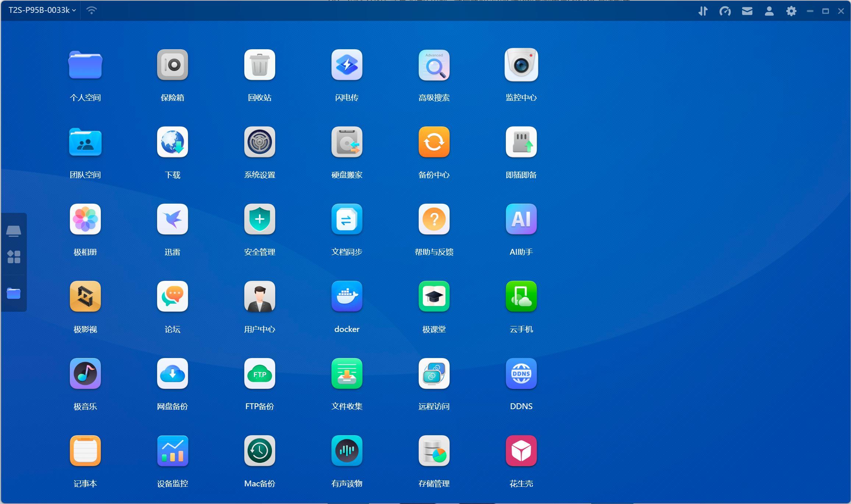
Task: Open 极相册 photo album app
Action: (x=85, y=219)
